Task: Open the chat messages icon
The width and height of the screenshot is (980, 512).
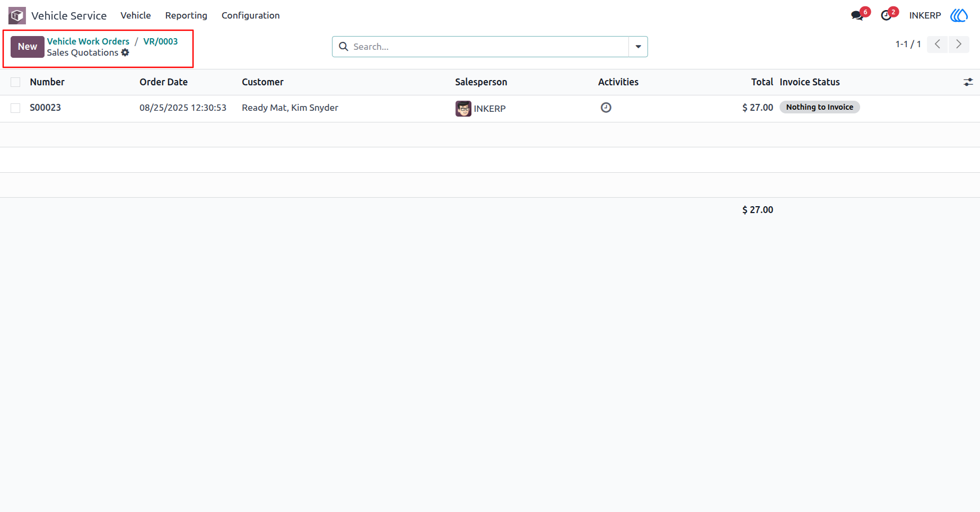Action: (857, 15)
